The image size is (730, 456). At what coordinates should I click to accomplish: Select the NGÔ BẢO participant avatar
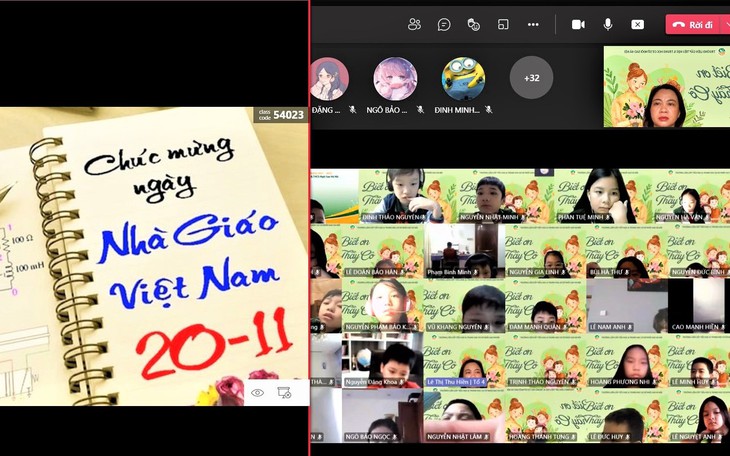tap(395, 79)
